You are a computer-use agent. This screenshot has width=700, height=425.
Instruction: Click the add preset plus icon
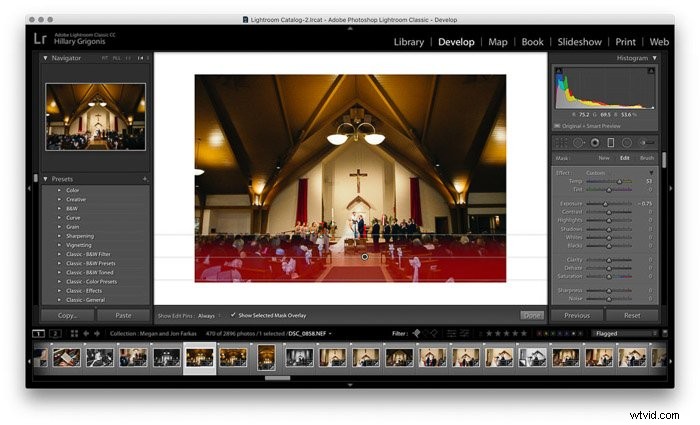point(145,179)
